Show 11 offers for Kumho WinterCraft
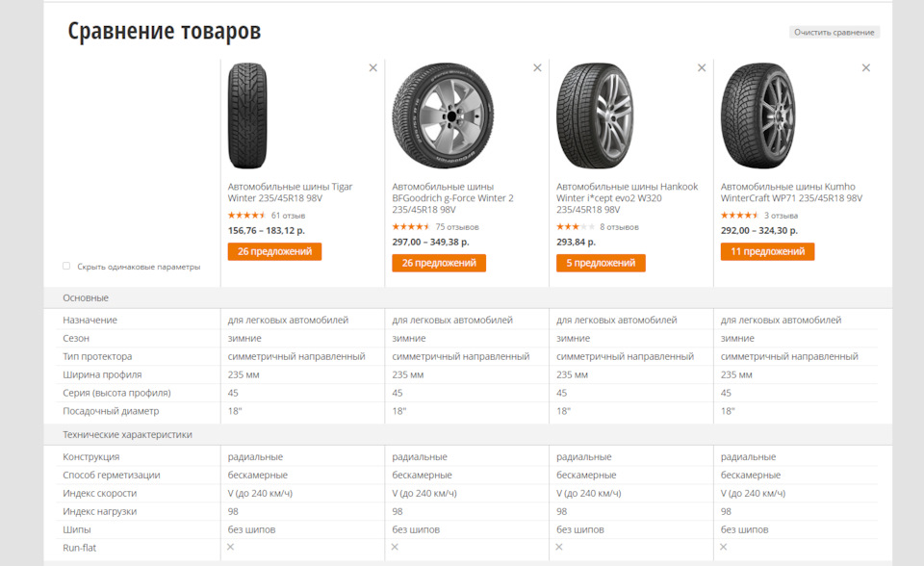 pos(767,251)
